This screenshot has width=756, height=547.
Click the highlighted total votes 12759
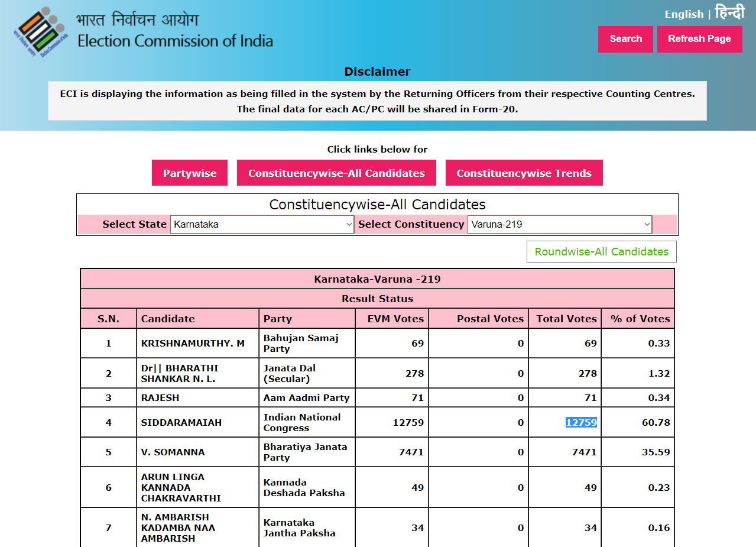pyautogui.click(x=581, y=422)
